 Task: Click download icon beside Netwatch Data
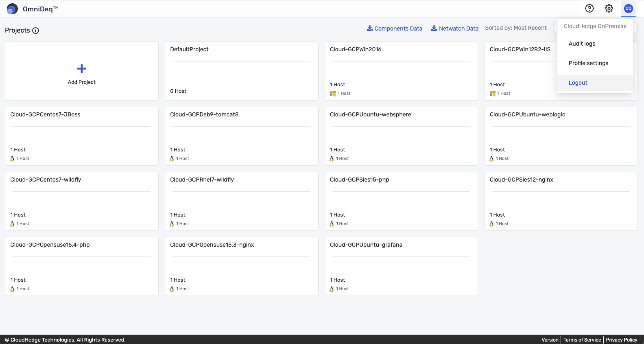pos(434,28)
